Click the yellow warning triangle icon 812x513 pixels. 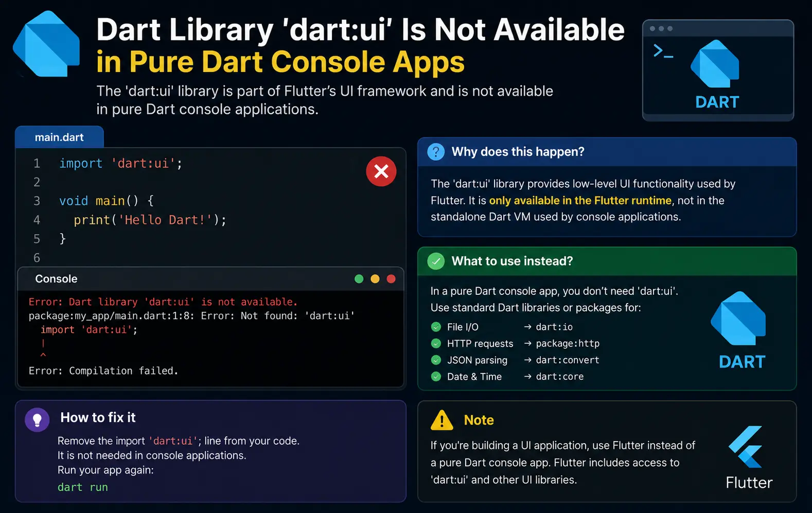click(442, 420)
